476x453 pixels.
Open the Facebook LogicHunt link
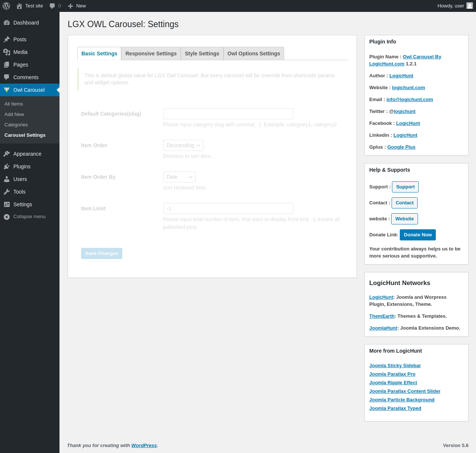pyautogui.click(x=408, y=123)
